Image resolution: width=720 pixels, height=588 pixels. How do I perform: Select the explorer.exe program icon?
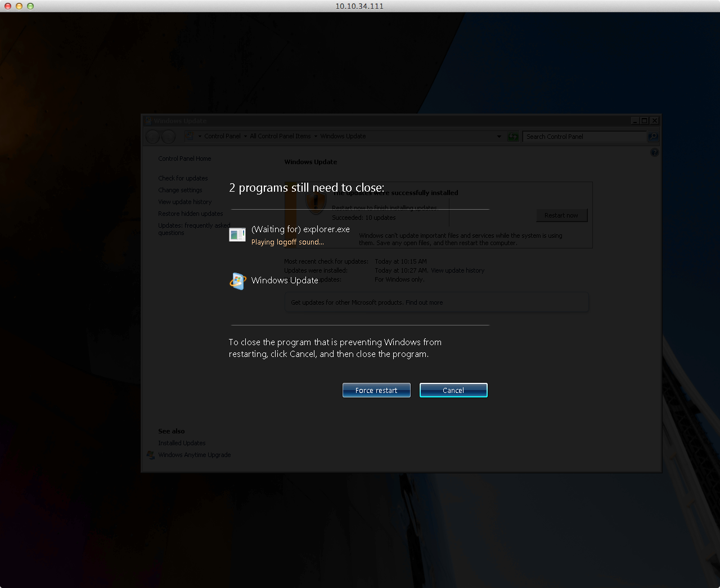pos(237,235)
